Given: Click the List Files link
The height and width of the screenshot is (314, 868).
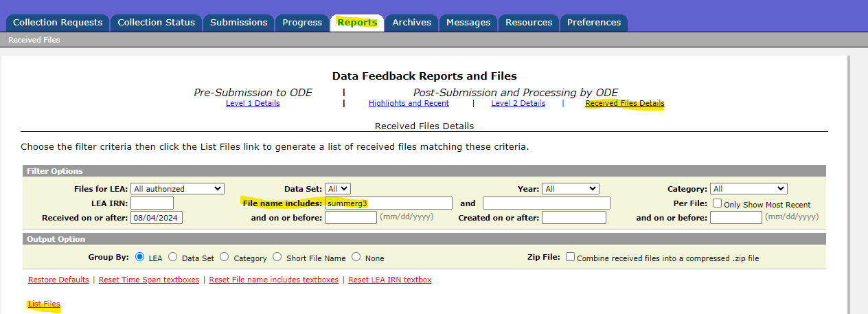Looking at the screenshot, I should click(x=44, y=304).
